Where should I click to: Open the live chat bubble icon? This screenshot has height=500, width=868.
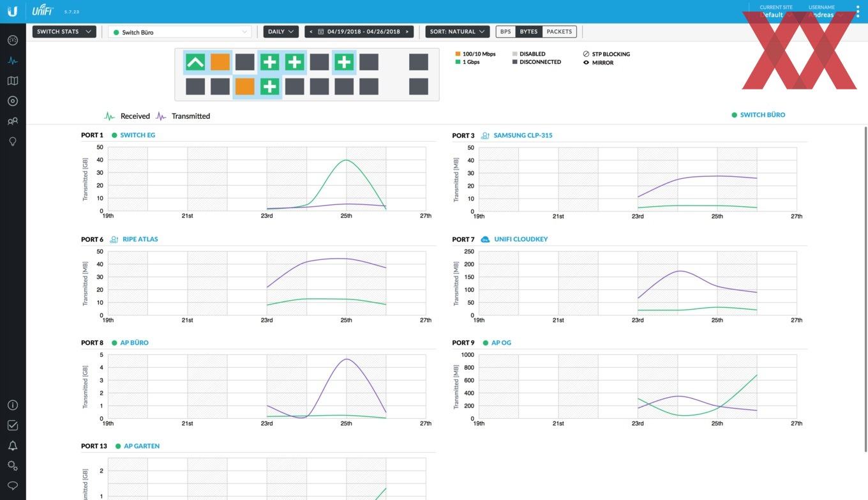point(13,486)
